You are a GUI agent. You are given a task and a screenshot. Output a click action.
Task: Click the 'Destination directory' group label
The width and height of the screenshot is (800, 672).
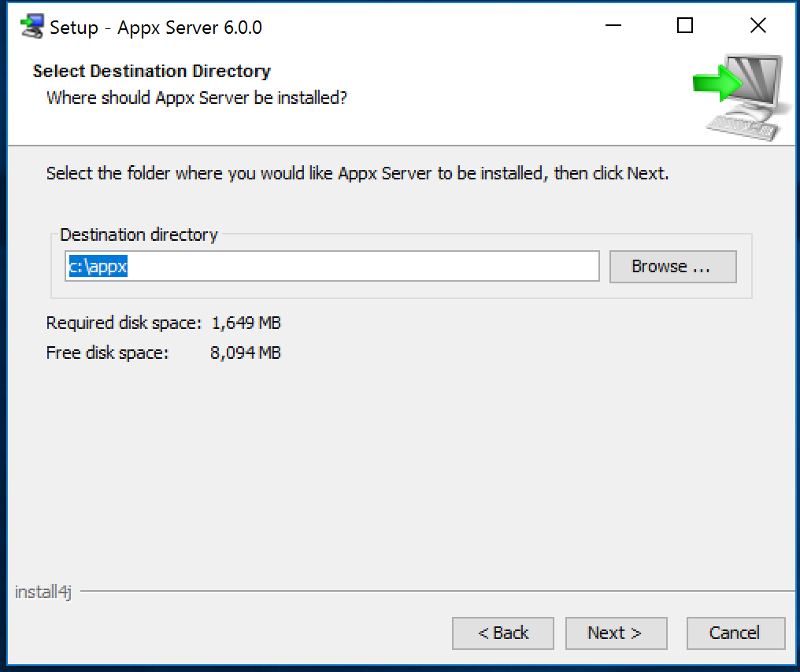pos(139,234)
